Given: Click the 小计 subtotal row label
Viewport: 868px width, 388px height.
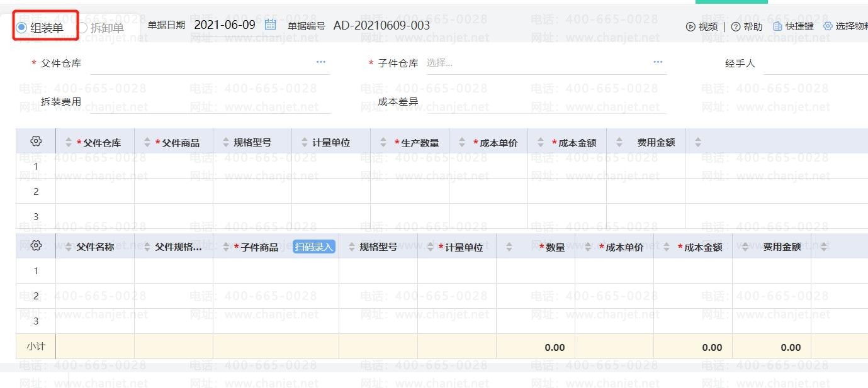Looking at the screenshot, I should click(x=36, y=346).
